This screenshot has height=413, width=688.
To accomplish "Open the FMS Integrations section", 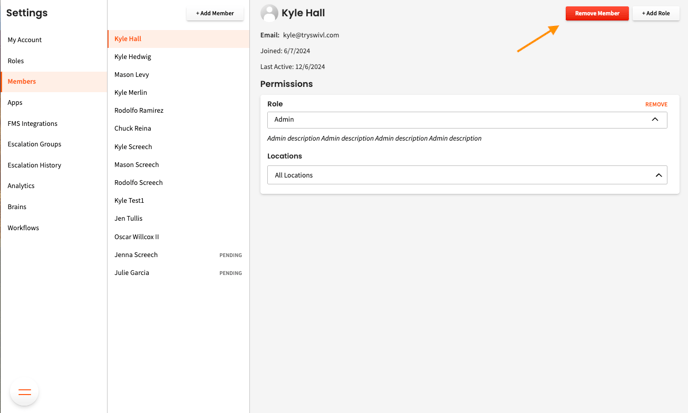I will click(33, 123).
